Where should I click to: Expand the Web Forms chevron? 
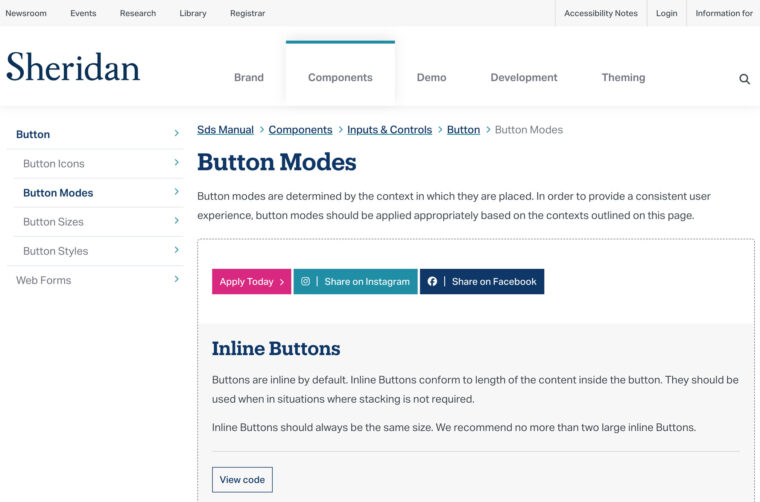point(176,279)
